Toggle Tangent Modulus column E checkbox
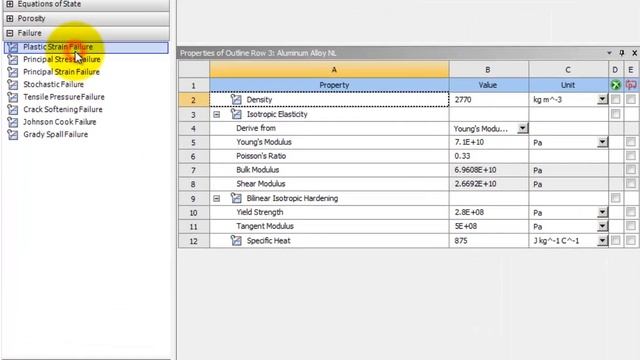The width and height of the screenshot is (640, 360). pyautogui.click(x=631, y=226)
